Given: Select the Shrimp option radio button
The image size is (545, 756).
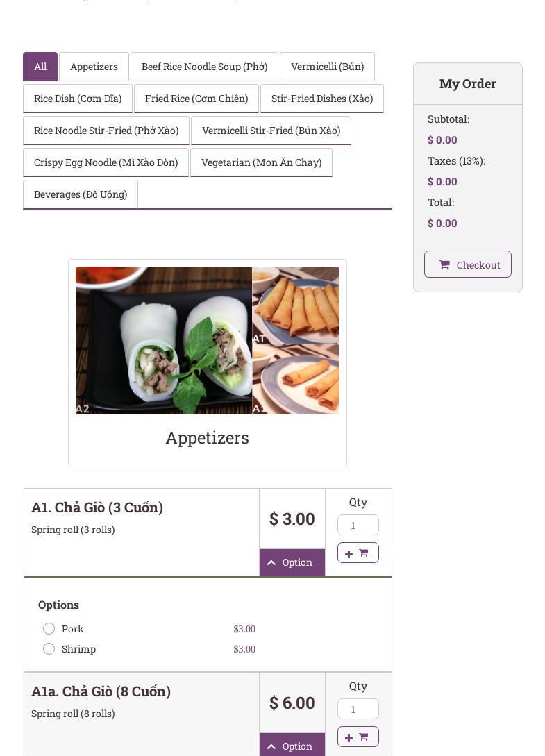Looking at the screenshot, I should 49,649.
